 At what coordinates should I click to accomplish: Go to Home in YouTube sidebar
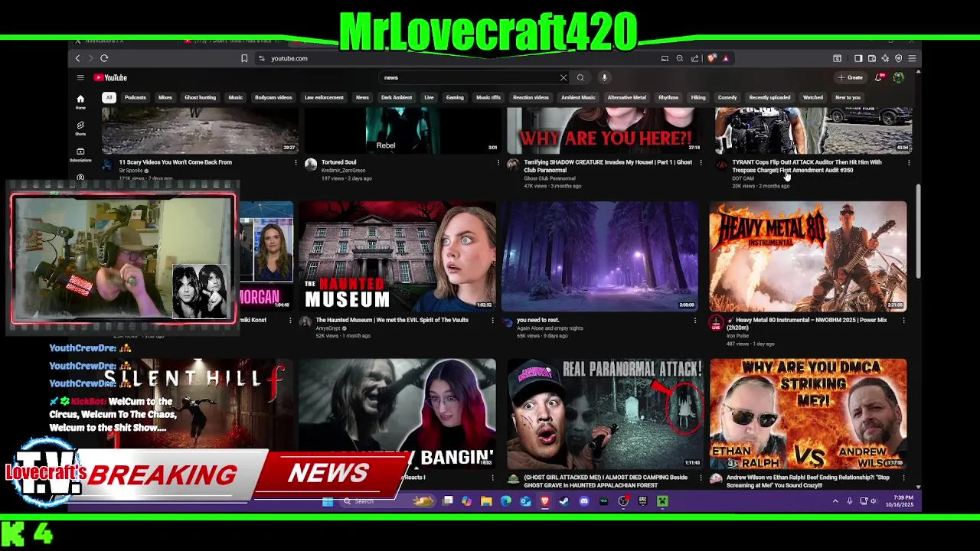80,101
